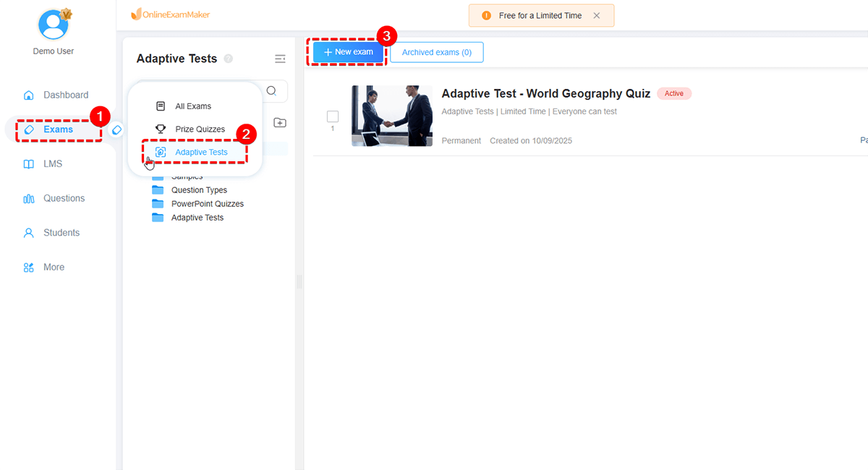Click the Questions chart icon
This screenshot has height=470, width=868.
pos(29,199)
